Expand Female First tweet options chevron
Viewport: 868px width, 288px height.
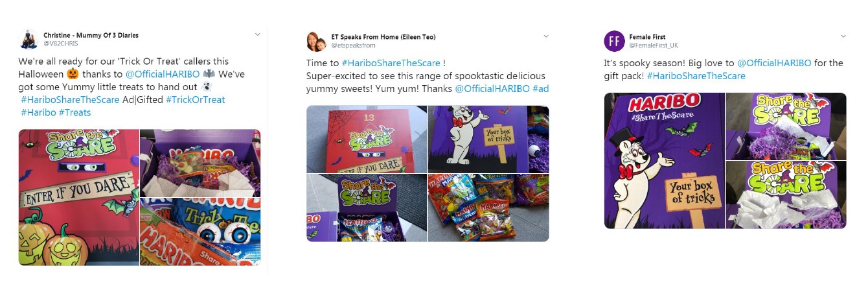843,36
